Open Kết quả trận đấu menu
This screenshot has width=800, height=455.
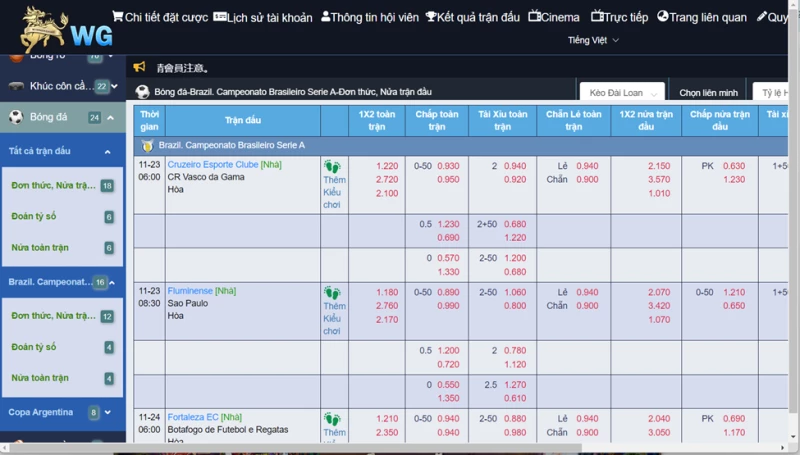coord(473,17)
